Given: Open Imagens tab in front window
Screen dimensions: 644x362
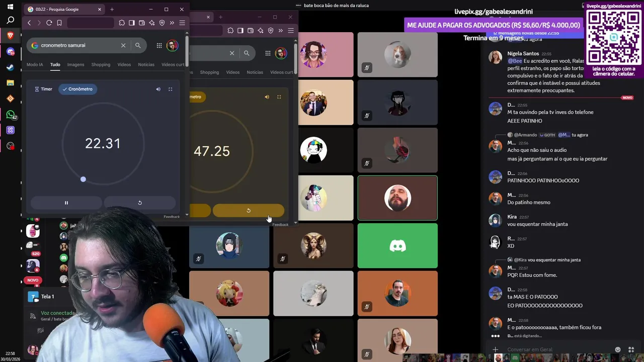Looking at the screenshot, I should point(75,64).
